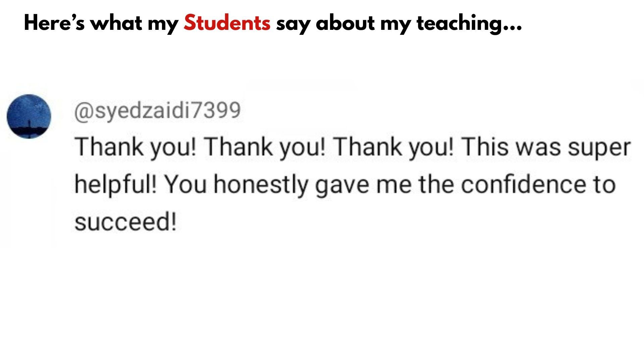Click the word honestly in the comment
Screen dimensions: 644x362
click(261, 185)
